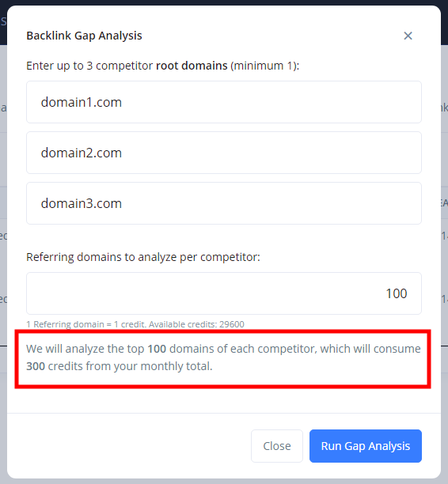The height and width of the screenshot is (484, 448).
Task: Focus the domain1.com competitor field
Action: (224, 102)
